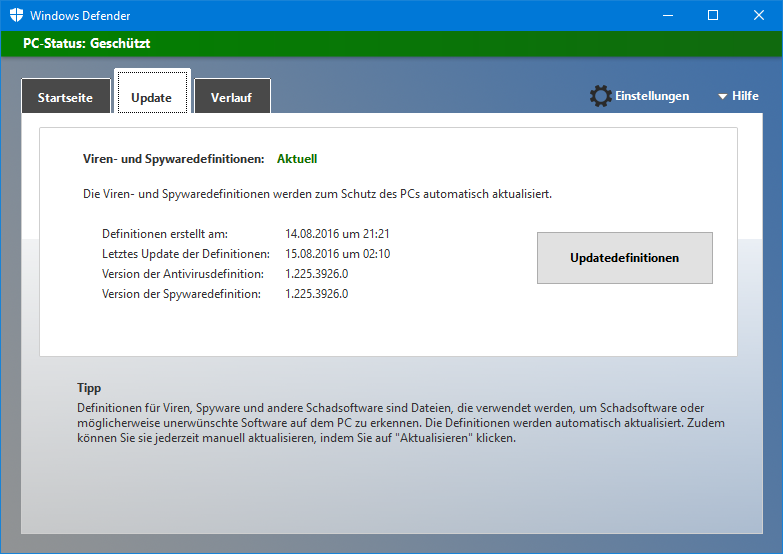Click the Updatedefinitionen button
The width and height of the screenshot is (783, 554).
[x=625, y=258]
